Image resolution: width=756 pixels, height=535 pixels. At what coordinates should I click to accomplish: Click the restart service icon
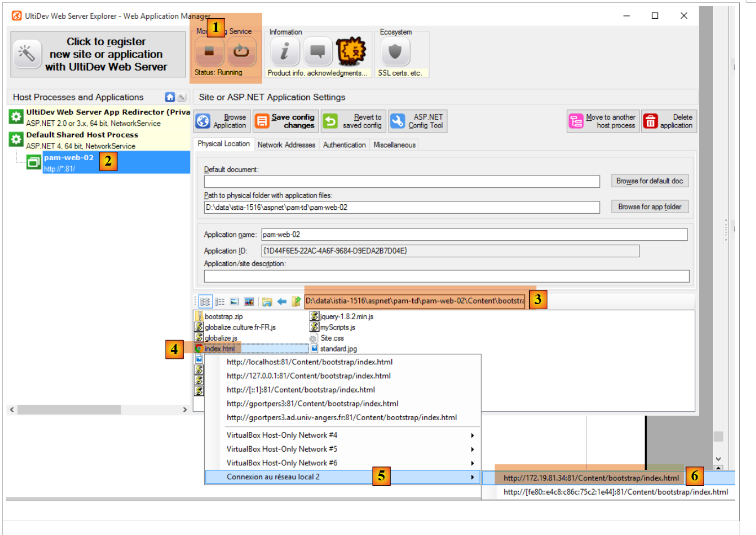point(241,52)
